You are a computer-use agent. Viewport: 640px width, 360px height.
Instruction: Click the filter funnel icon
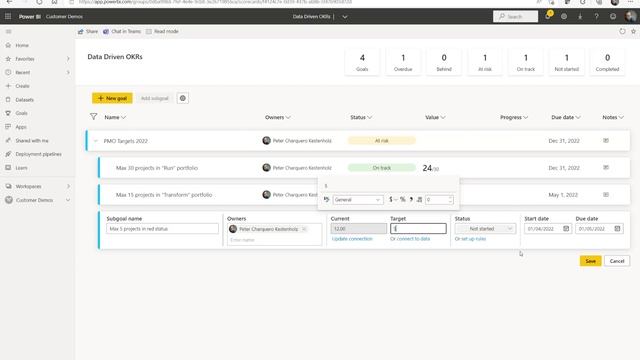click(93, 117)
